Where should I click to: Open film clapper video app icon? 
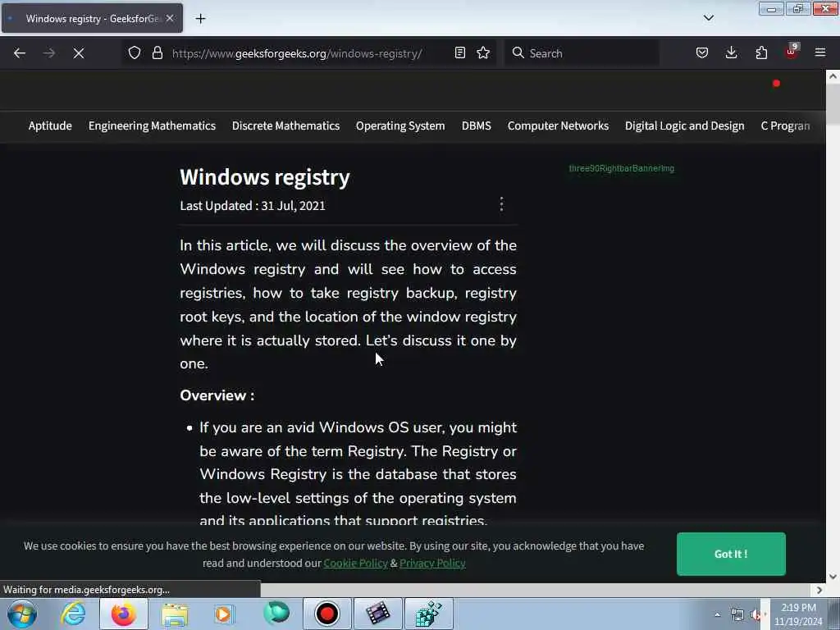pyautogui.click(x=377, y=614)
